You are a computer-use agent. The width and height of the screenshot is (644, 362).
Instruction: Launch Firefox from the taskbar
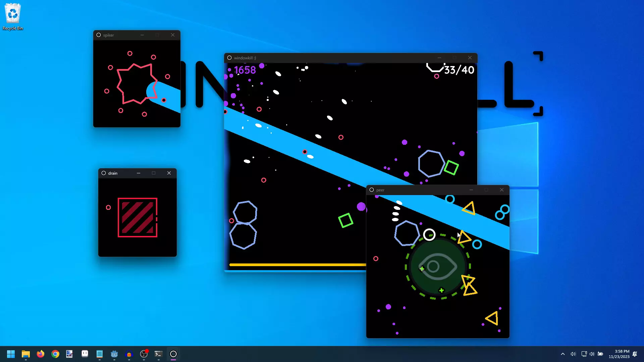[41, 354]
